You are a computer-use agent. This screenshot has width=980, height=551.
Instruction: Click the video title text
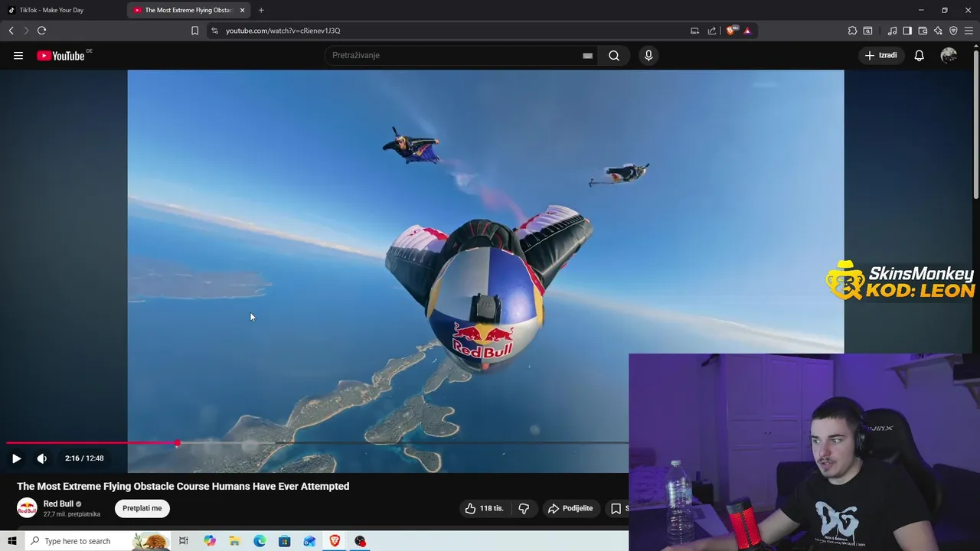point(183,486)
